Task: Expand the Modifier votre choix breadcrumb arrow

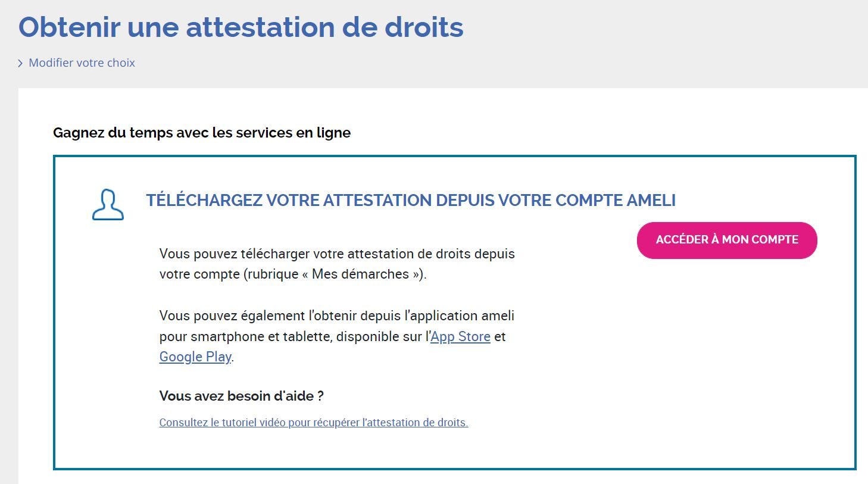Action: point(21,62)
